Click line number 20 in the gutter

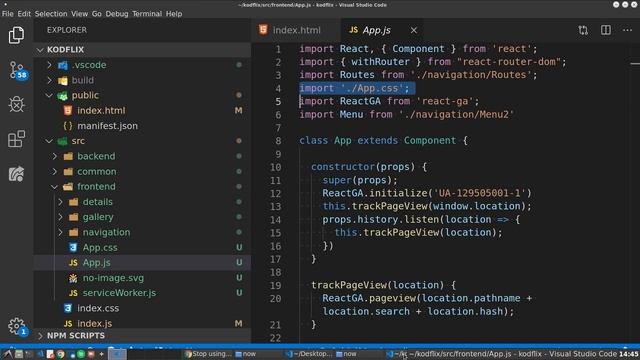(x=276, y=298)
